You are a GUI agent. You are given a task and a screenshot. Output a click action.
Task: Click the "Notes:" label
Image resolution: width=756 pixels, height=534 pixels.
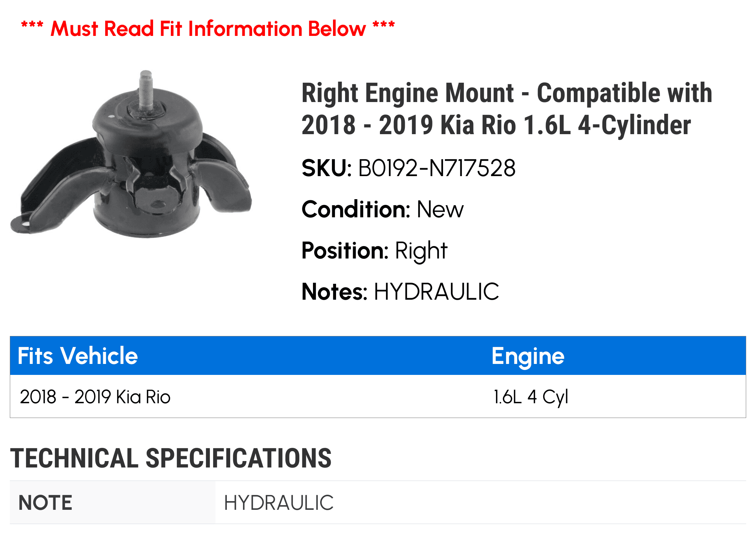coord(335,292)
